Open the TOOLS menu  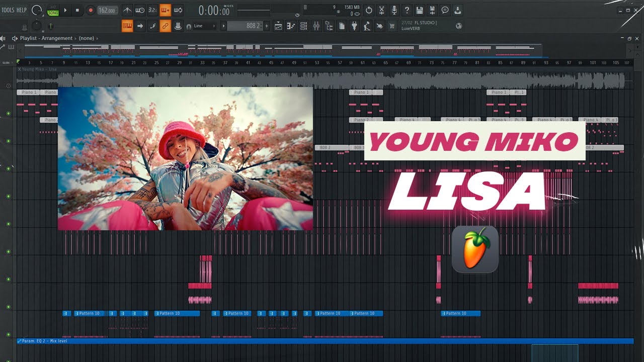[x=8, y=10]
